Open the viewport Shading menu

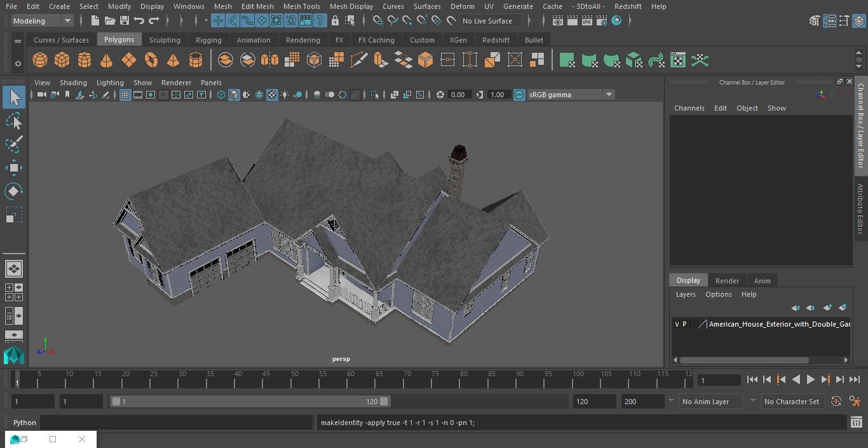[x=73, y=83]
